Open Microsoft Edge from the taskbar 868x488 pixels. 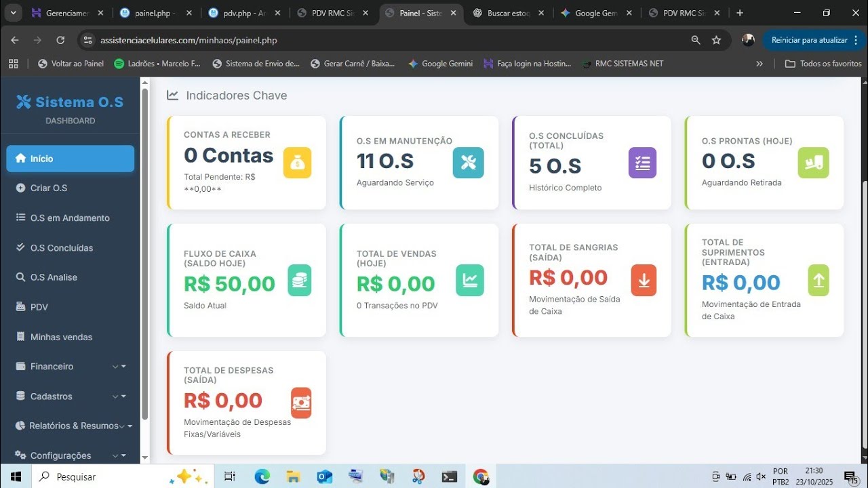(x=262, y=476)
